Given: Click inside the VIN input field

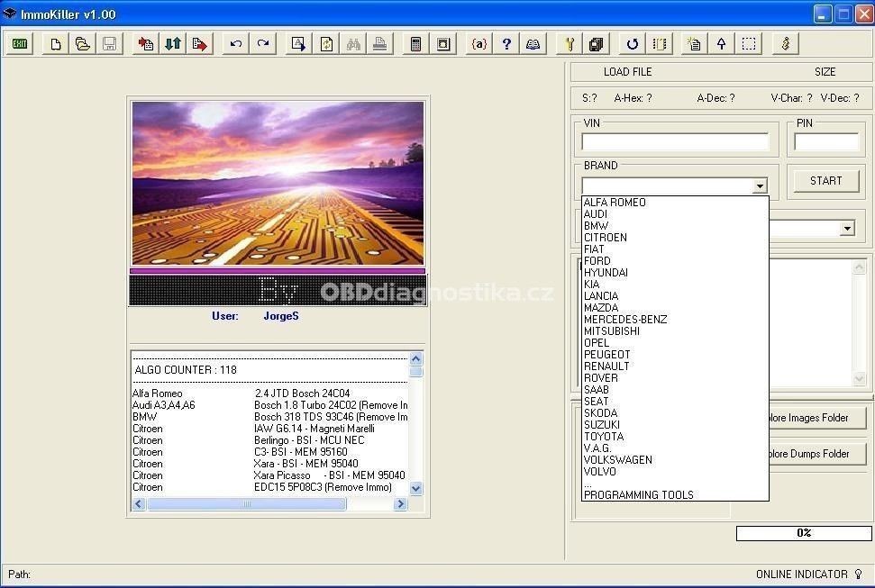Looking at the screenshot, I should point(675,142).
